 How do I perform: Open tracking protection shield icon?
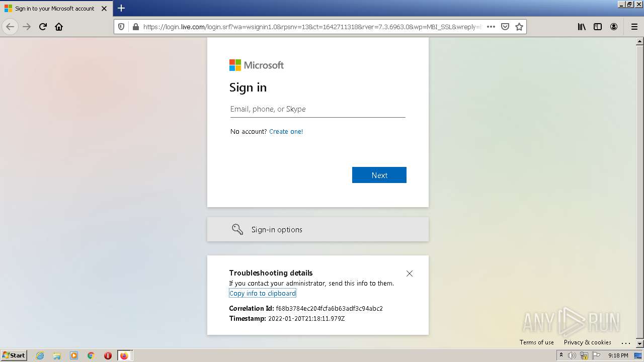click(x=121, y=27)
